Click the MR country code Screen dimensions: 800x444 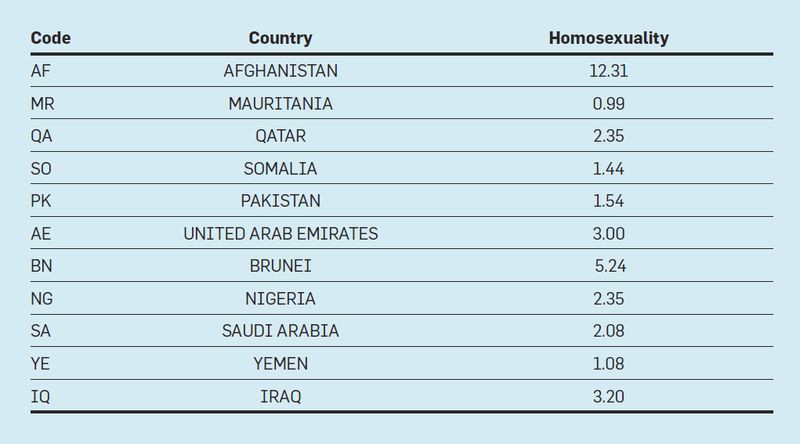42,104
